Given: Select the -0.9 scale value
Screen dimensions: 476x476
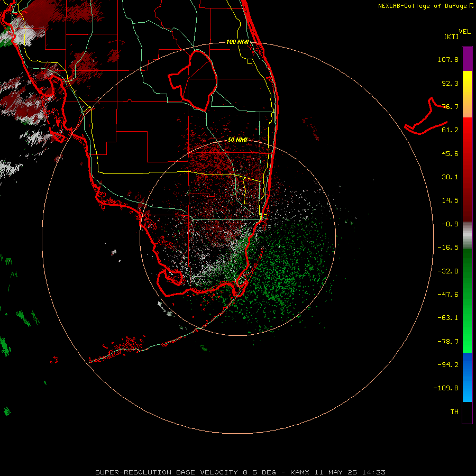Looking at the screenshot, I should coord(450,224).
